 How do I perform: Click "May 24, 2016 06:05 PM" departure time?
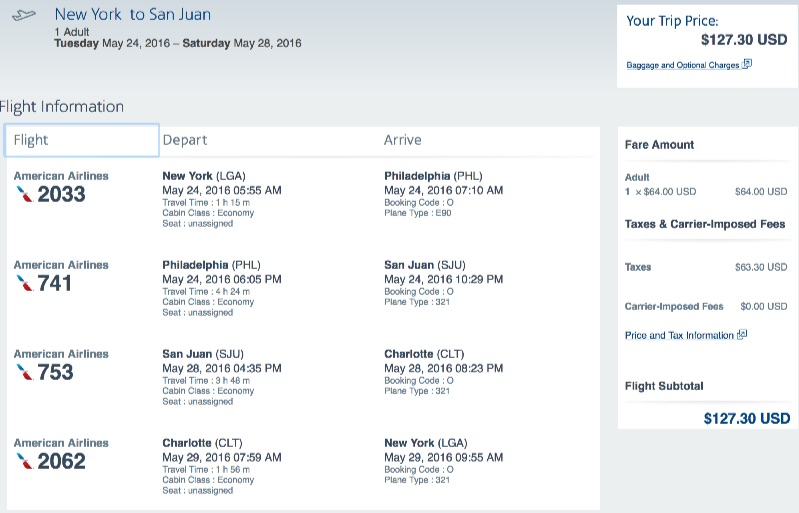point(222,280)
